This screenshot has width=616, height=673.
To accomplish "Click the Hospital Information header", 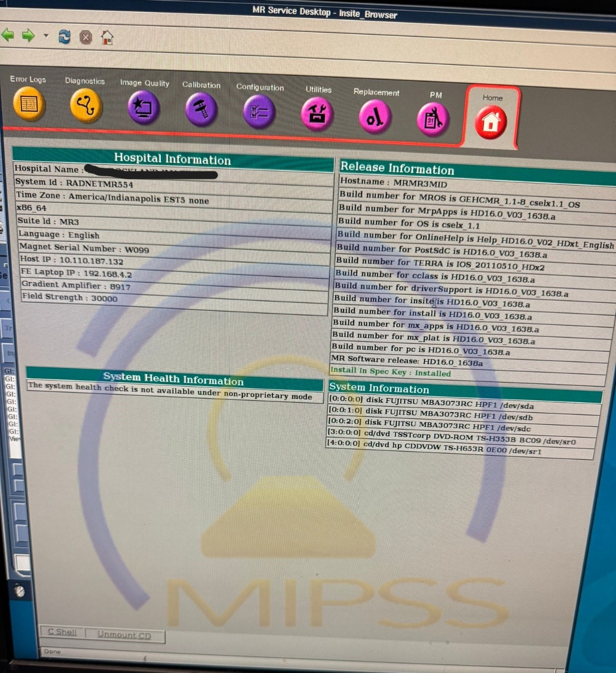I will (173, 159).
